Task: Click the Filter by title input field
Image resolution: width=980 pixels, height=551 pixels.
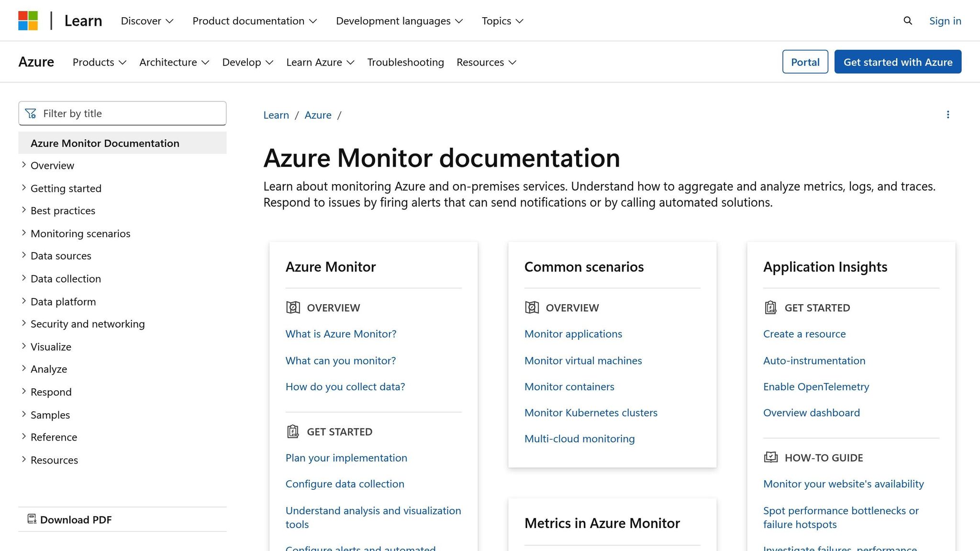Action: [122, 113]
